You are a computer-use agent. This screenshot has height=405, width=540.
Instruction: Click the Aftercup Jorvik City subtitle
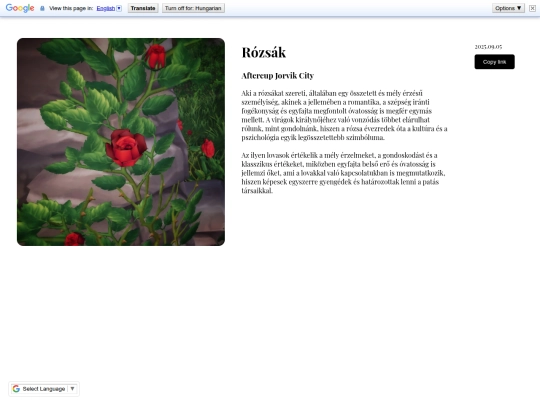click(278, 76)
